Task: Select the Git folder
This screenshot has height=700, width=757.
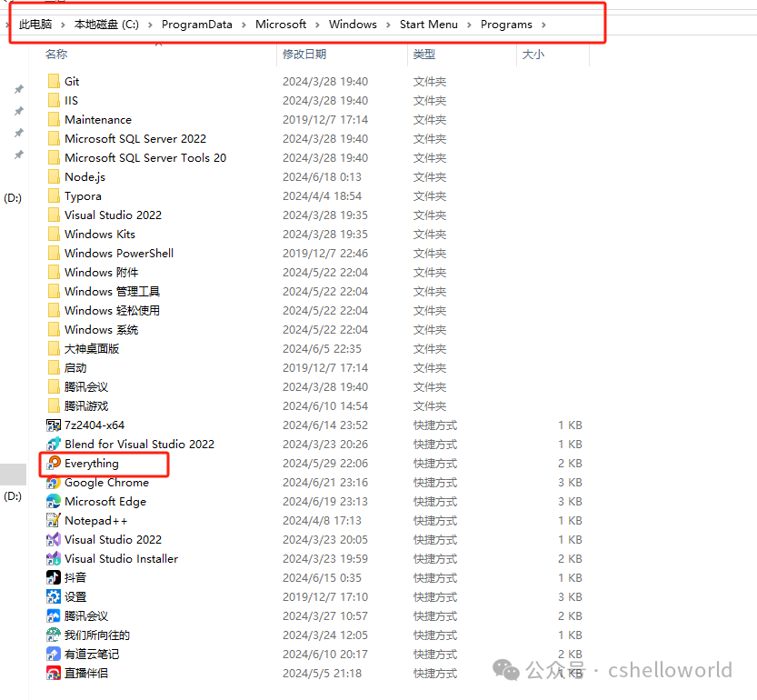Action: click(72, 82)
